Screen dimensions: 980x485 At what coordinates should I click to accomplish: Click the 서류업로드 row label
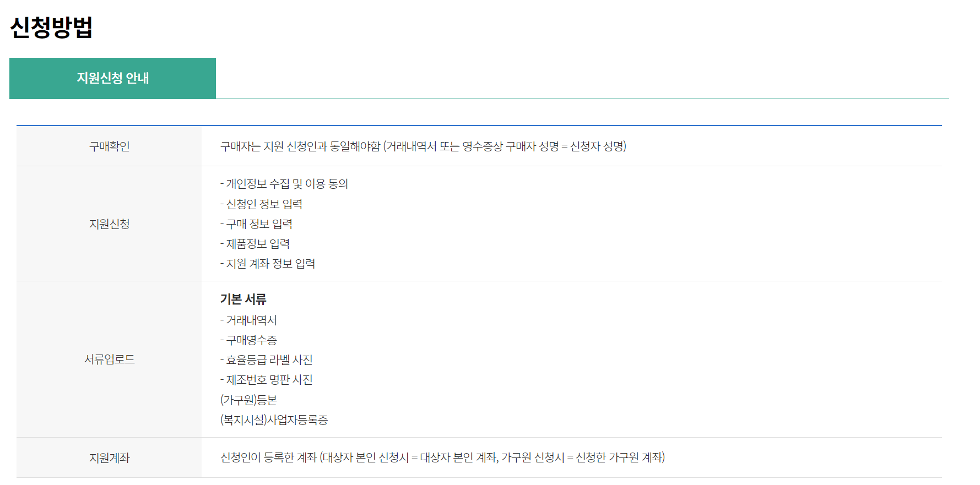(x=109, y=359)
